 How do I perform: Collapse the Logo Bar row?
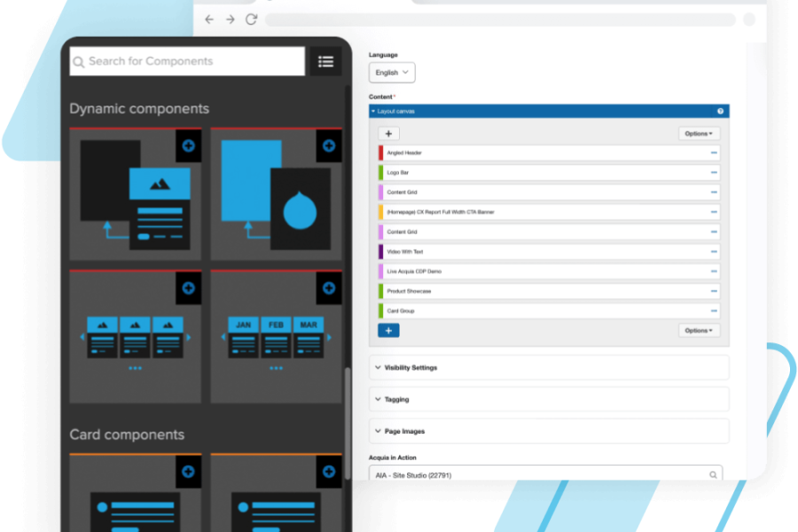point(714,173)
